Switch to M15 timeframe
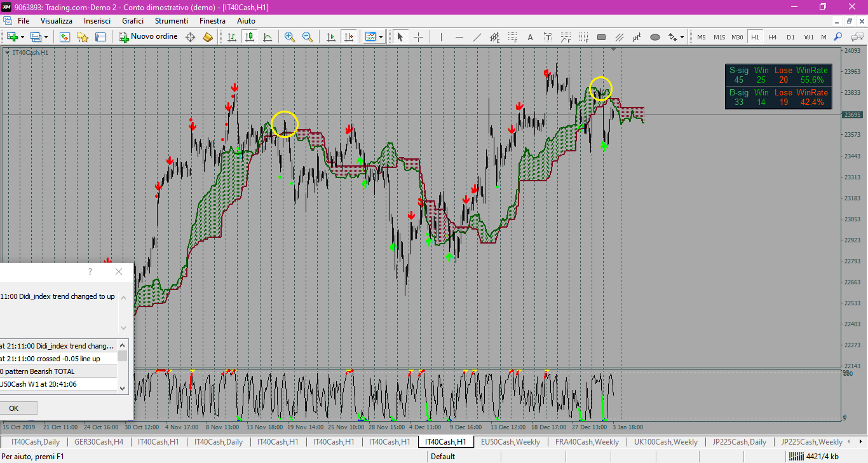The image size is (868, 463). (719, 37)
